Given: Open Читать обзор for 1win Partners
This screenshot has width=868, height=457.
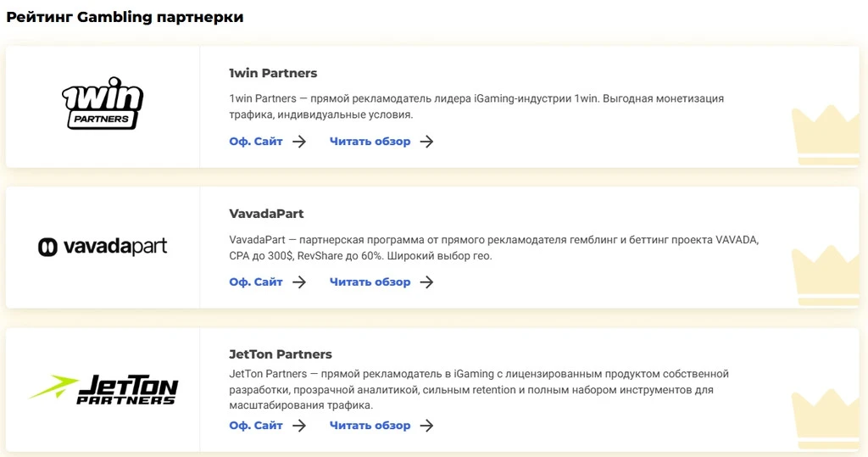Looking at the screenshot, I should pos(370,142).
